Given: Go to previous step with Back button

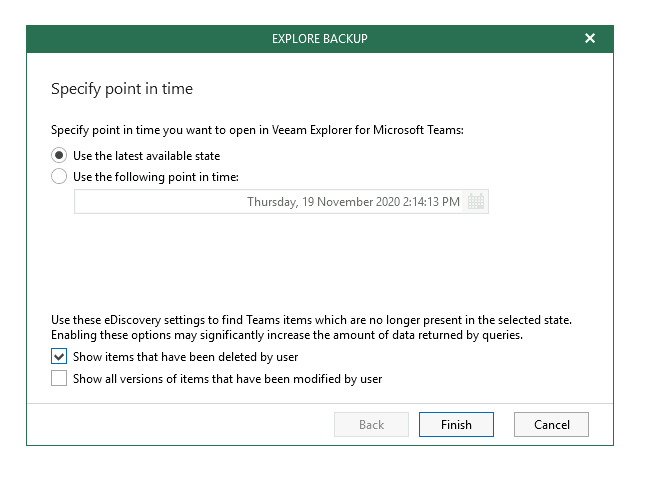Looking at the screenshot, I should tap(371, 425).
